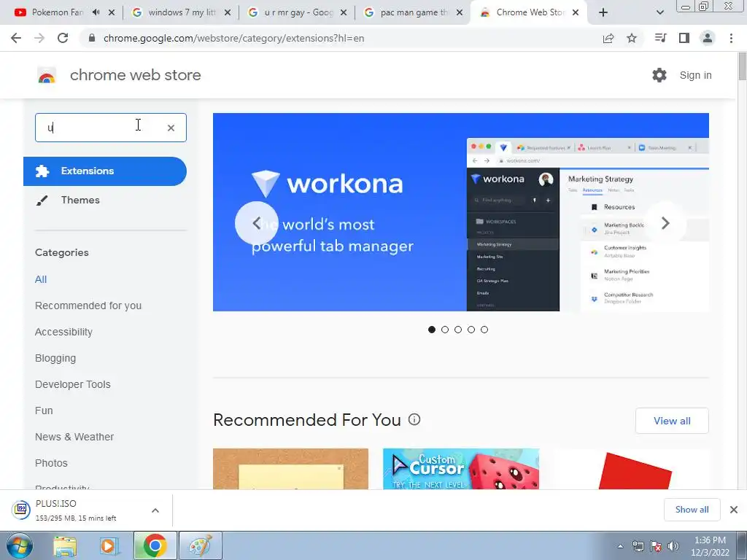The width and height of the screenshot is (747, 560).
Task: Open Chrome Web Store settings gear
Action: (659, 75)
